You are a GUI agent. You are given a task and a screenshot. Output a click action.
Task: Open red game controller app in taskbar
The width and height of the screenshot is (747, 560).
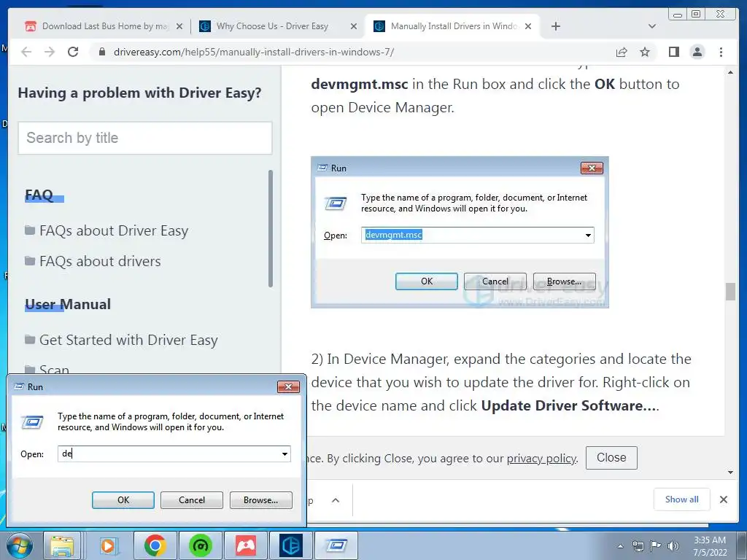click(245, 545)
